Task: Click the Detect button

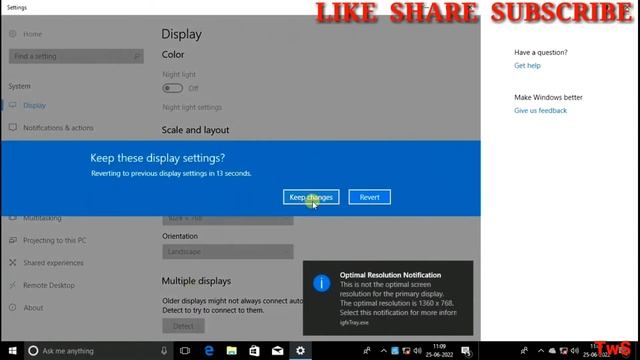Action: click(183, 326)
